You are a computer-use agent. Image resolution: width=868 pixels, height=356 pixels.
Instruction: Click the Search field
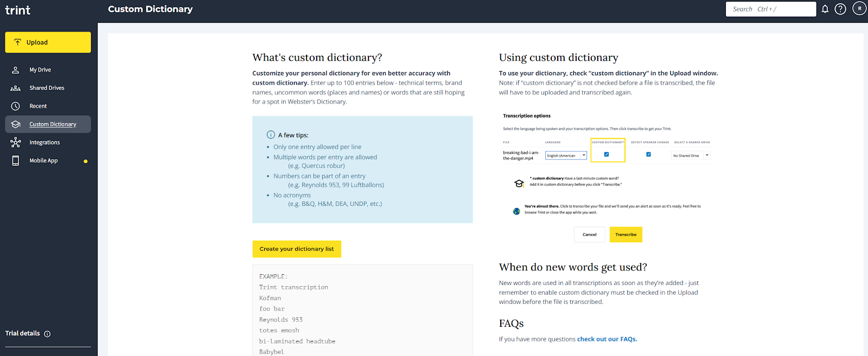[771, 9]
